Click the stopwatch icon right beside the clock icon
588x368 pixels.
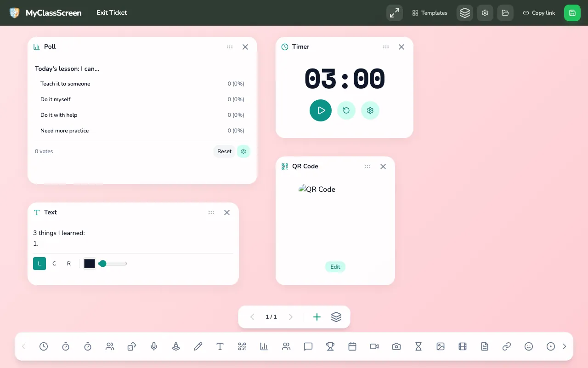[66, 346]
